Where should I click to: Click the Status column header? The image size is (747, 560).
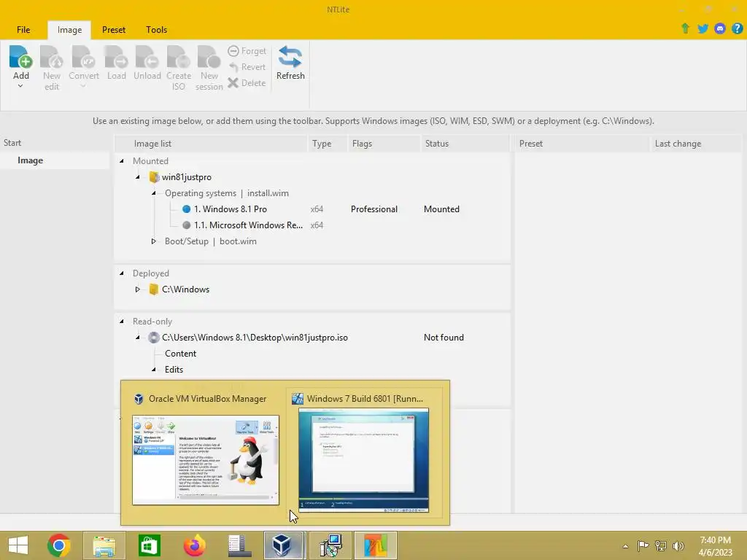[465, 144]
